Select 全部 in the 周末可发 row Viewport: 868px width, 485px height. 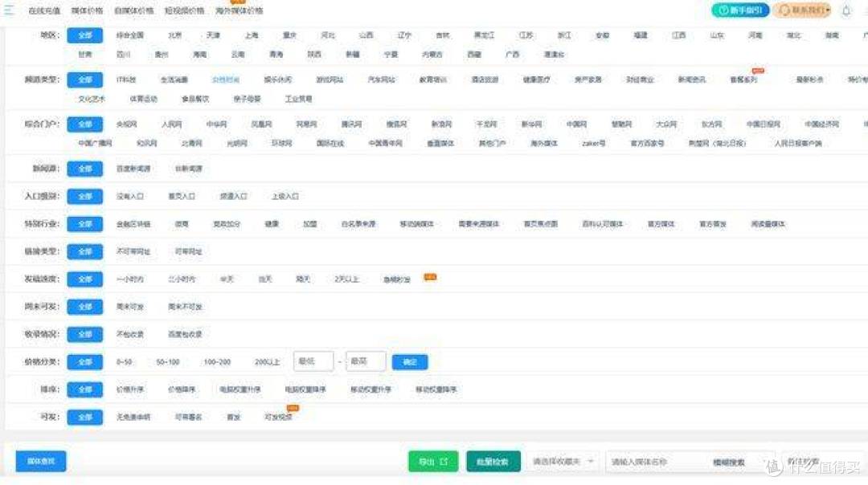84,307
